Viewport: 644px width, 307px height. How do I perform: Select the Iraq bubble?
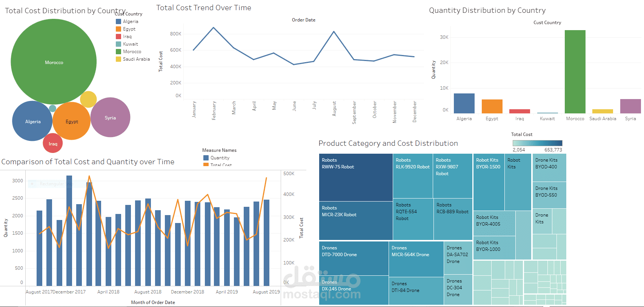53,143
